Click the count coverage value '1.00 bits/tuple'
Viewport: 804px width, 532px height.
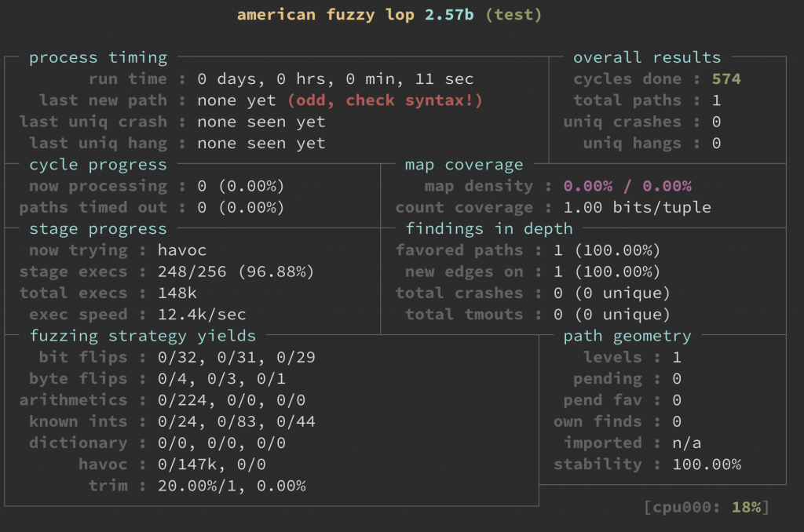point(638,208)
